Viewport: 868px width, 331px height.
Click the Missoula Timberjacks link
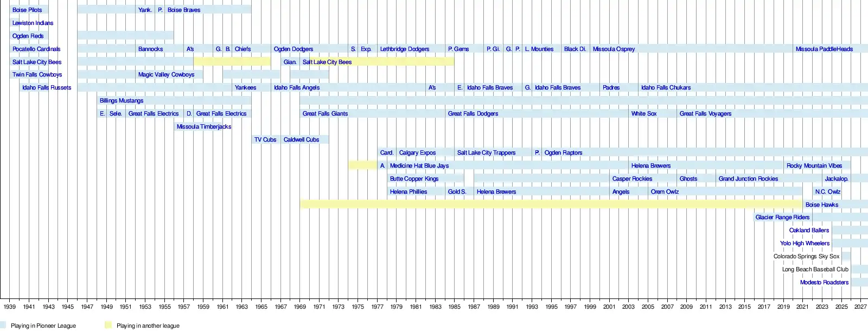point(204,127)
